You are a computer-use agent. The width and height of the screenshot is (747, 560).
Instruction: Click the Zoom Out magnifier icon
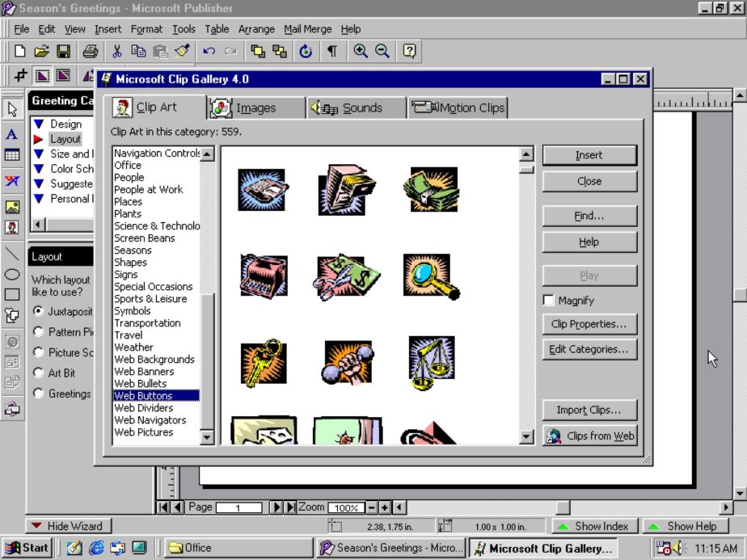[382, 51]
